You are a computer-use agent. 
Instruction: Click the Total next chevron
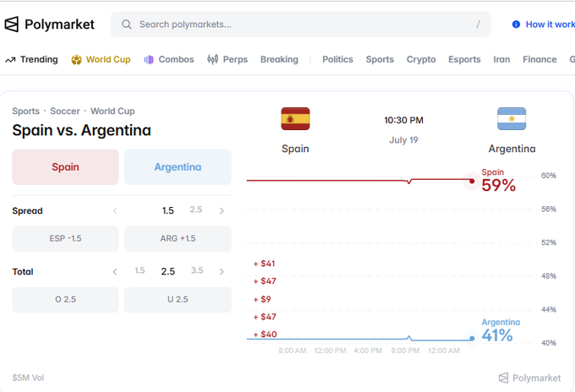point(222,271)
